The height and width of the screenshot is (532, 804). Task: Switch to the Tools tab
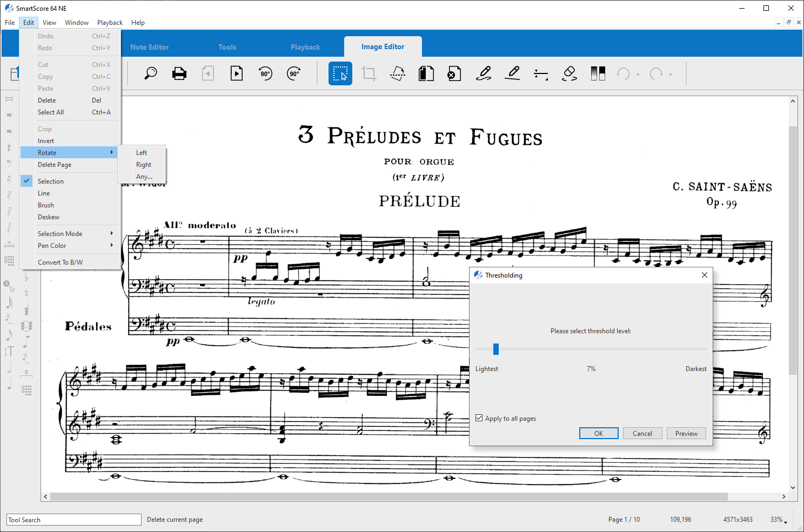coord(227,47)
